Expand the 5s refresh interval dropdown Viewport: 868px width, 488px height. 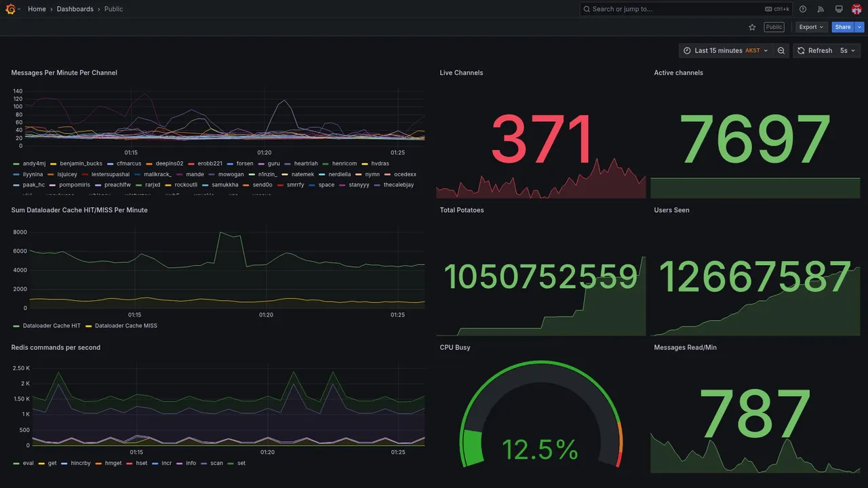pyautogui.click(x=848, y=51)
